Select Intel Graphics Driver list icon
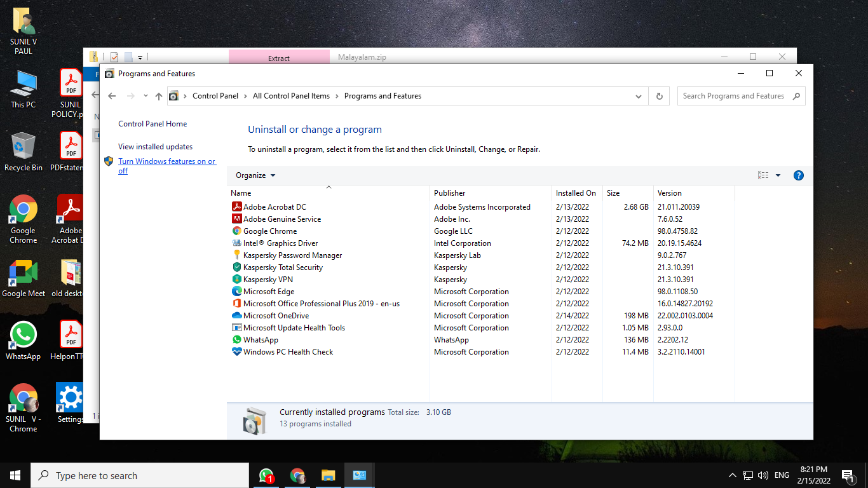This screenshot has width=868, height=488. [237, 243]
